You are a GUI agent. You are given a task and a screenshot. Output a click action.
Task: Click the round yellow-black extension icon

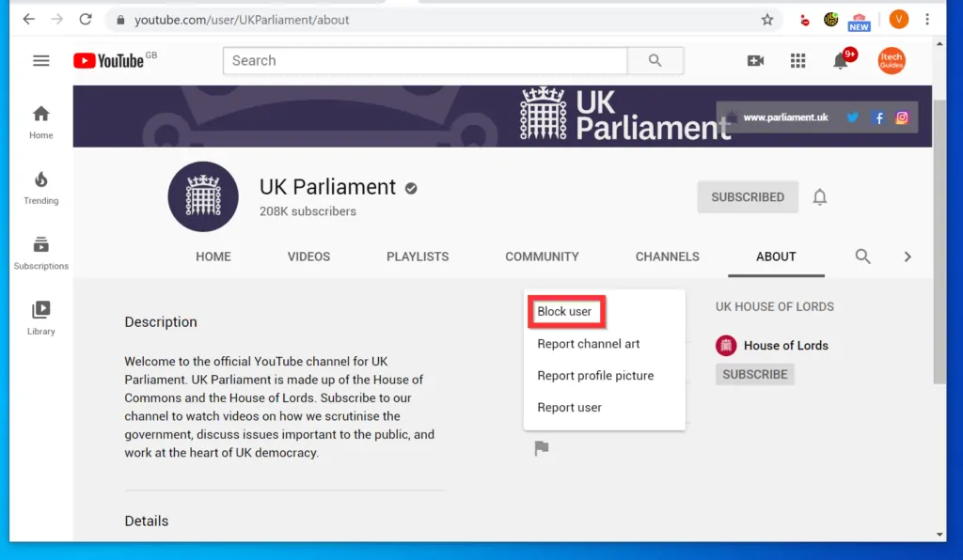click(831, 20)
